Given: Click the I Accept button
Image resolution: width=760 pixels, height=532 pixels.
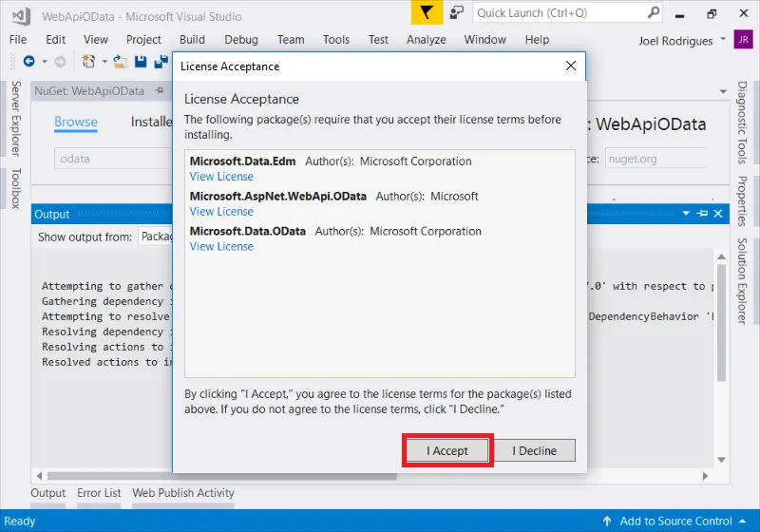Looking at the screenshot, I should (447, 450).
